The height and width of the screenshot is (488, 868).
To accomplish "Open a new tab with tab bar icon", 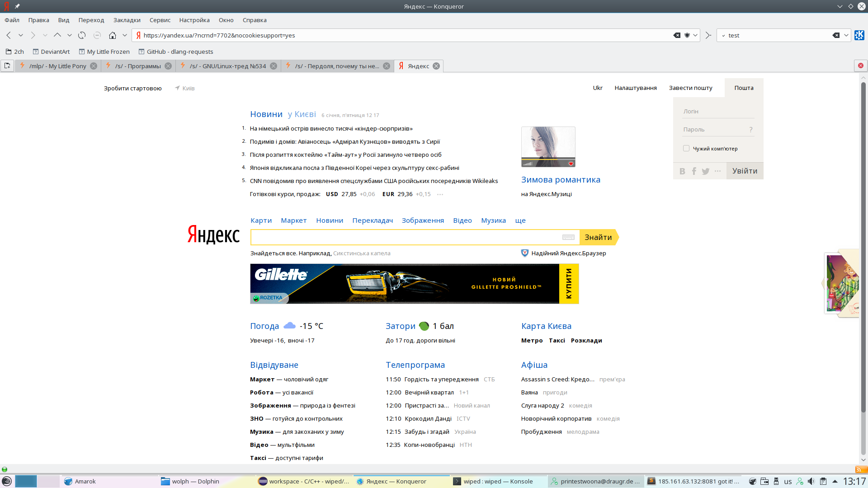I will pyautogui.click(x=7, y=66).
